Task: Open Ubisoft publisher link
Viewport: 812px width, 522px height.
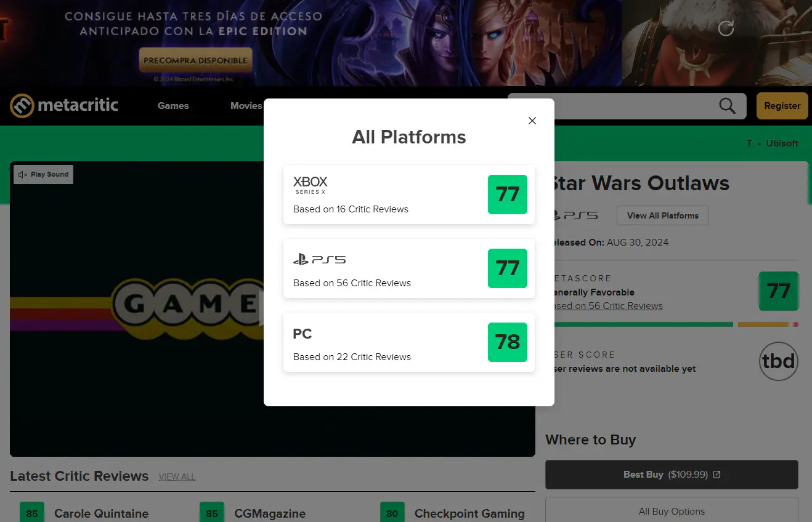Action: point(782,143)
